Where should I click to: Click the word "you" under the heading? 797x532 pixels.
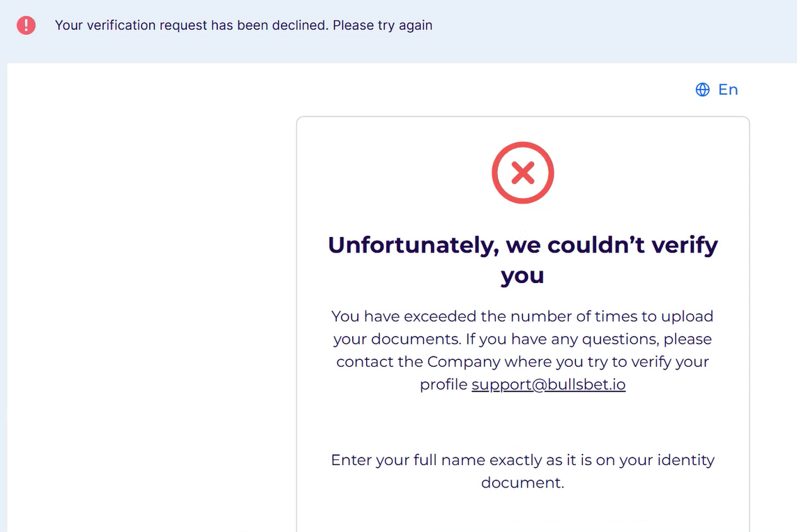(522, 275)
